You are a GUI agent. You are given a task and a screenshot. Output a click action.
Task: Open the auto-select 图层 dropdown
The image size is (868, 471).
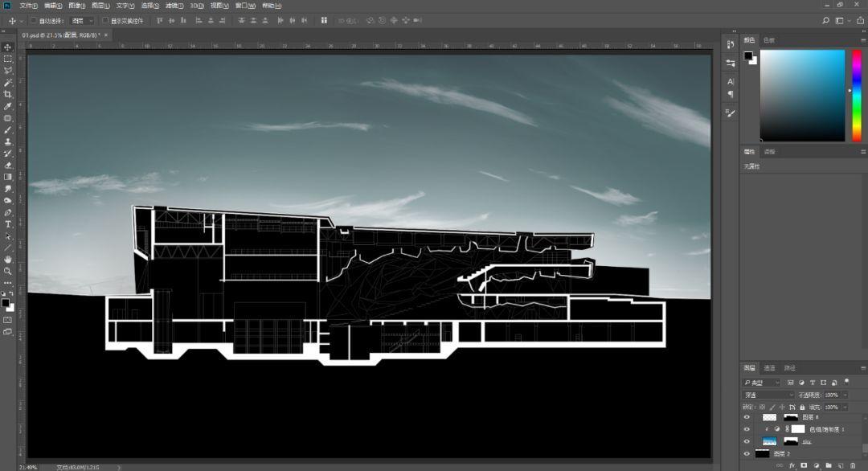pyautogui.click(x=83, y=20)
